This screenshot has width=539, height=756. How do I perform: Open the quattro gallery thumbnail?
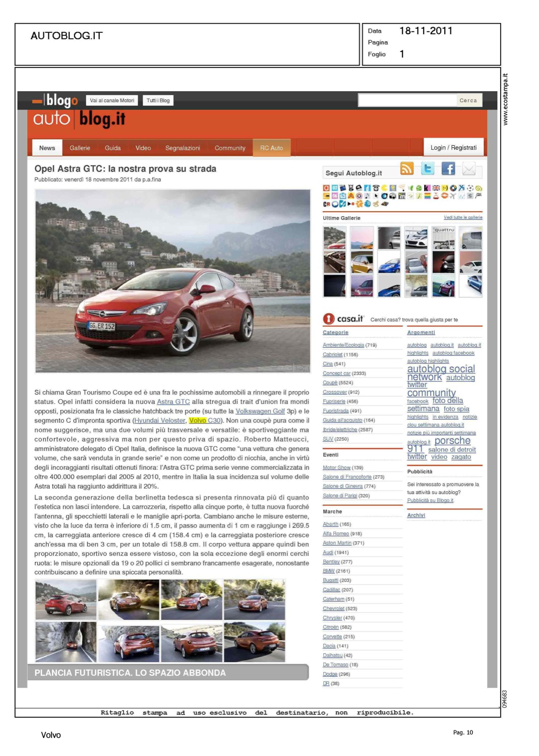pos(444,238)
